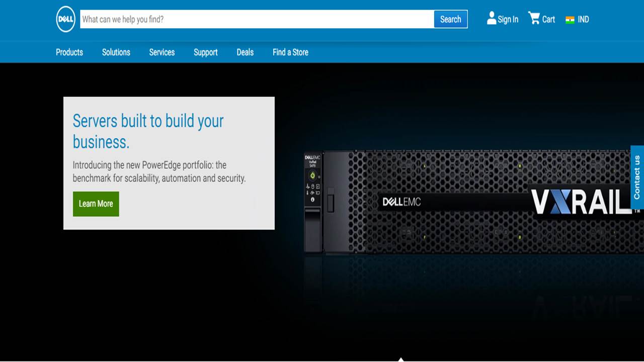Click the Search button
Screen dimensions: 644x362
click(450, 19)
